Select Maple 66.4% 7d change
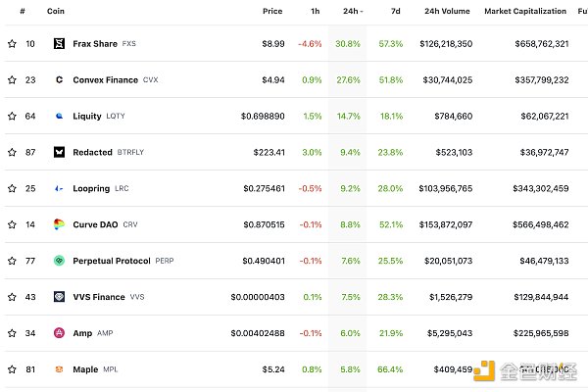This screenshot has height=392, width=588. click(x=390, y=369)
